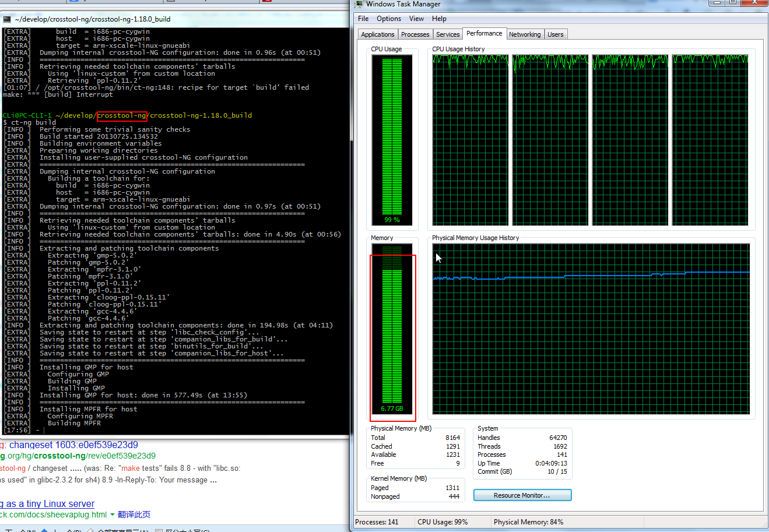Go to the Services tab
The width and height of the screenshot is (769, 532).
tap(448, 34)
